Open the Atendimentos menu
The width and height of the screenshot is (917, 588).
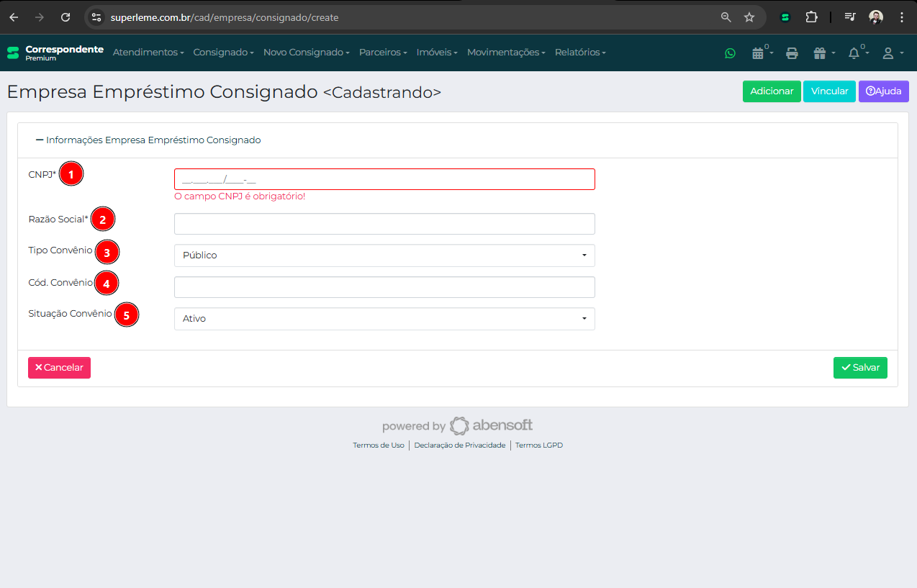pos(148,53)
